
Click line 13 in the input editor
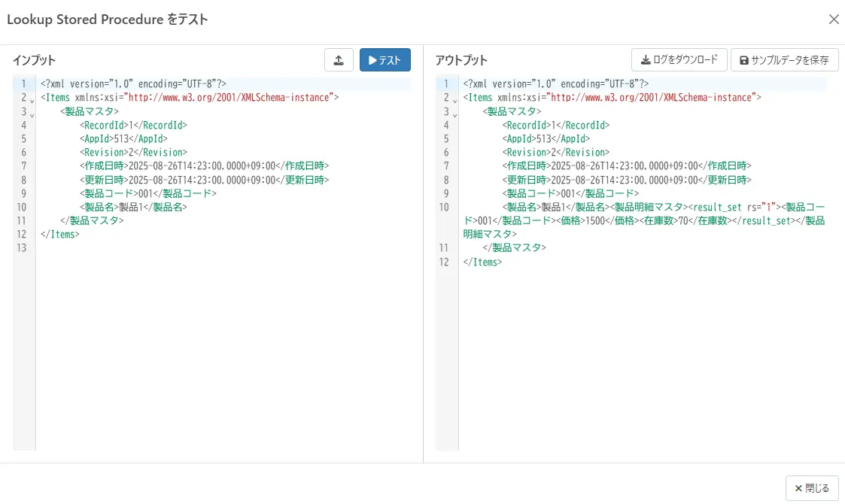(x=150, y=248)
